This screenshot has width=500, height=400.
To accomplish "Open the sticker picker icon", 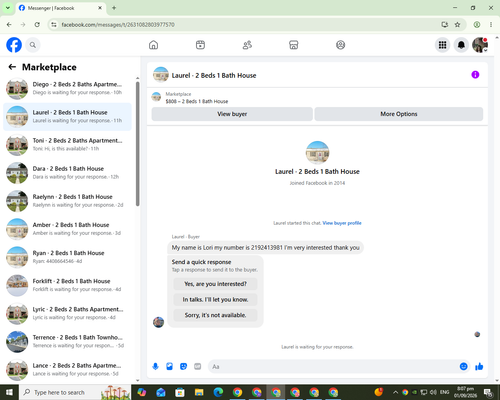I will click(183, 367).
